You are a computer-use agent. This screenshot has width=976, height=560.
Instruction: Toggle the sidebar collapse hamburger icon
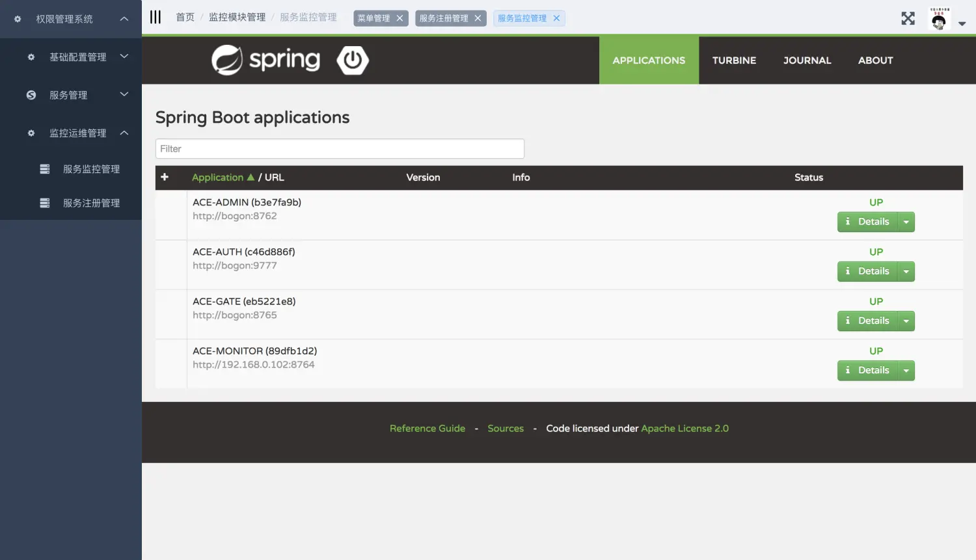point(156,18)
